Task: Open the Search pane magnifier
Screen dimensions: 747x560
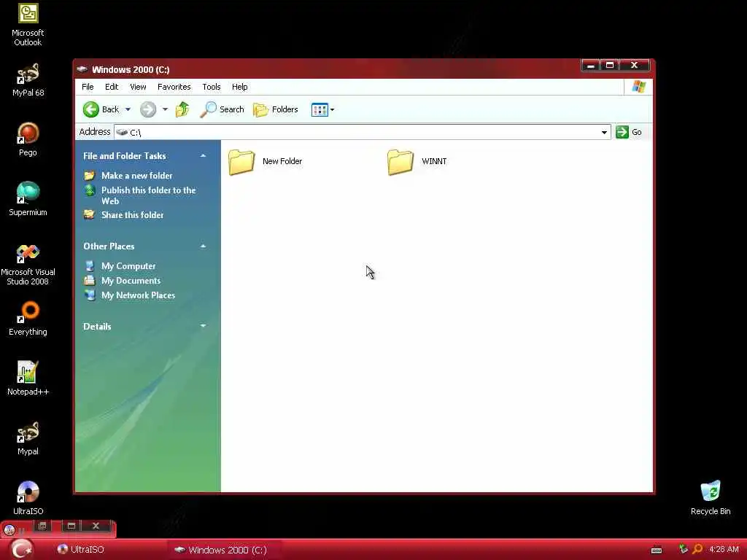Action: pos(222,109)
